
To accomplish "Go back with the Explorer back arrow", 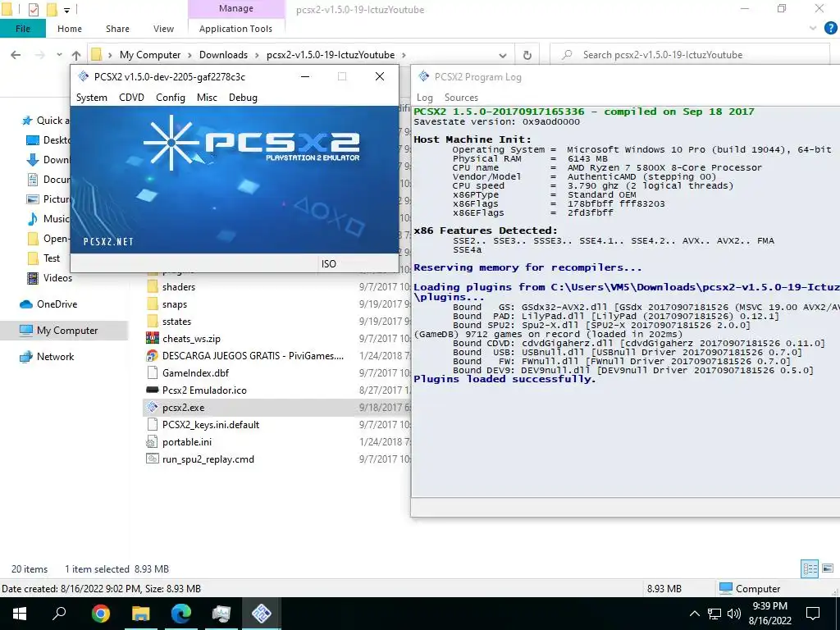I will [16, 55].
